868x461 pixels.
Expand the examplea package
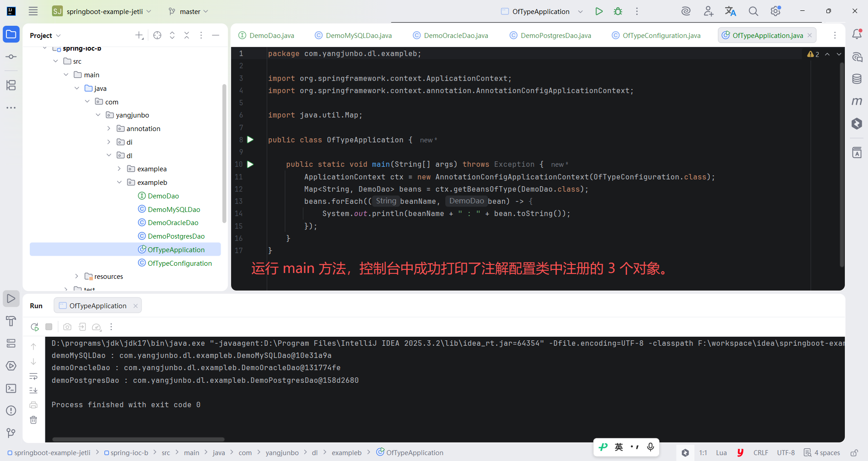[119, 169]
